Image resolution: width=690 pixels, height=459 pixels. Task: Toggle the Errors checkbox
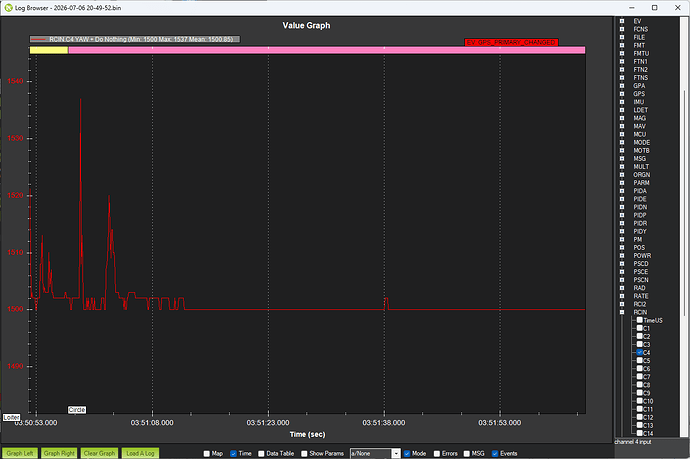coord(437,453)
